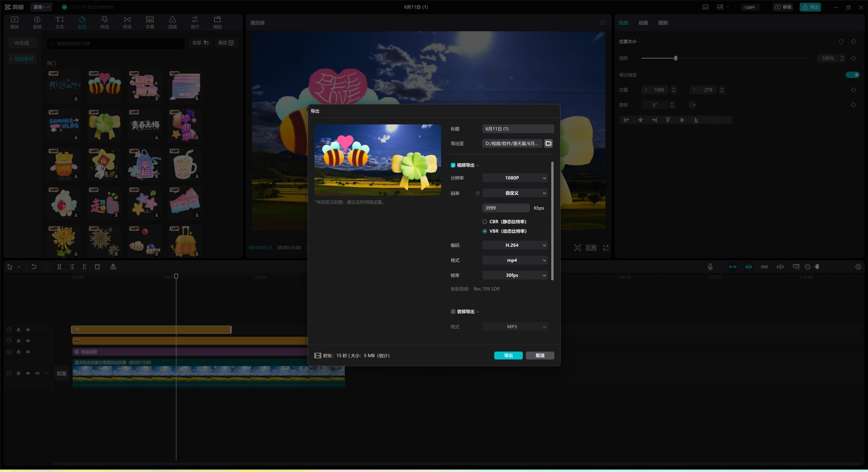Open the 调节 adjustment panel

195,22
